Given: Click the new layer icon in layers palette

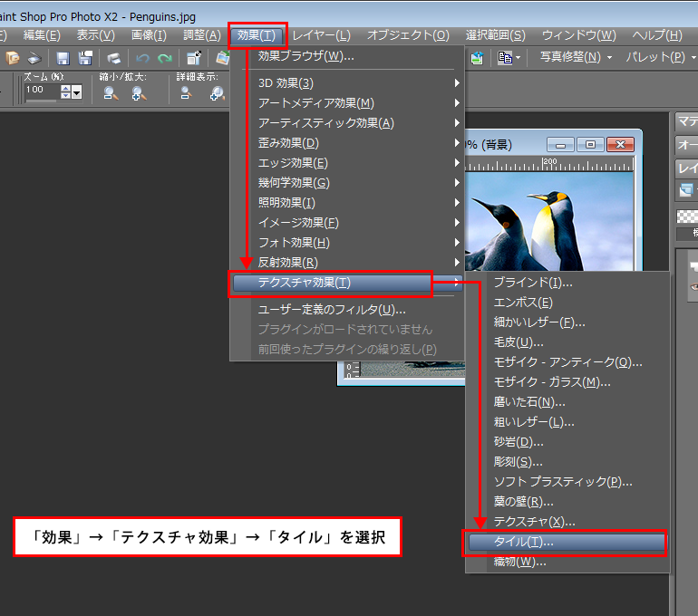Looking at the screenshot, I should tap(686, 190).
